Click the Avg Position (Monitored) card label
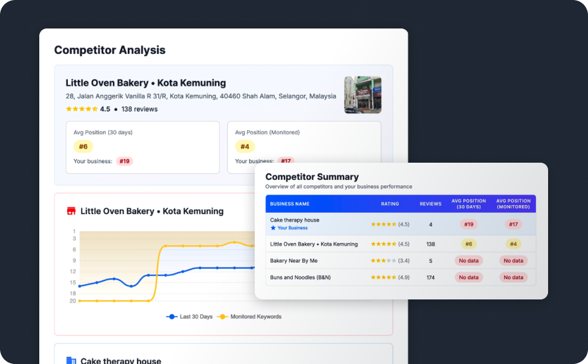This screenshot has height=364, width=588. tap(267, 132)
